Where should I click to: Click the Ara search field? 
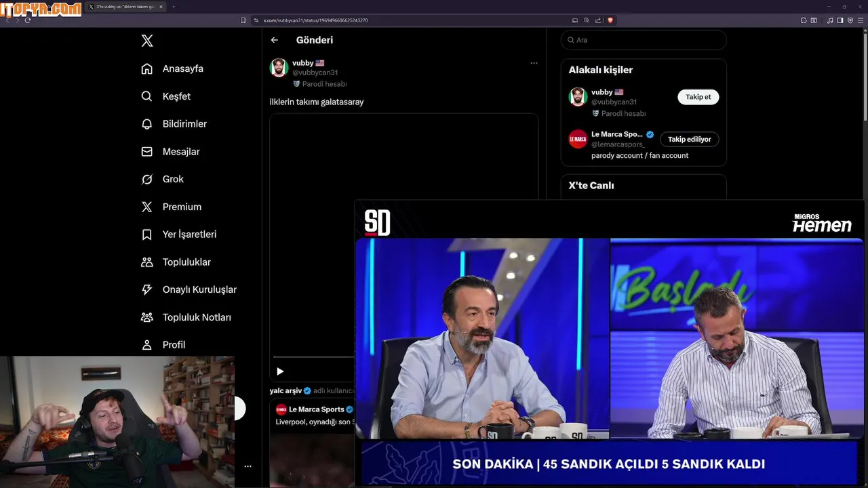pos(644,40)
